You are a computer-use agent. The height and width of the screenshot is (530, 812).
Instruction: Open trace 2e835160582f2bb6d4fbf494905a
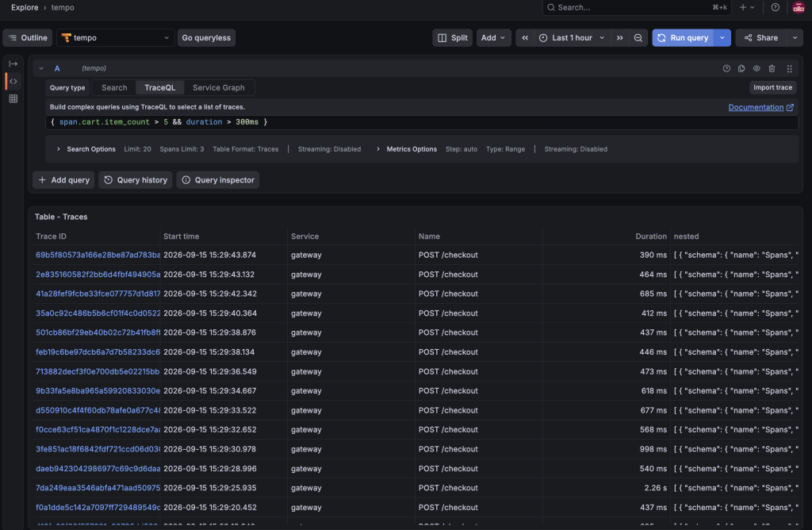coord(98,275)
